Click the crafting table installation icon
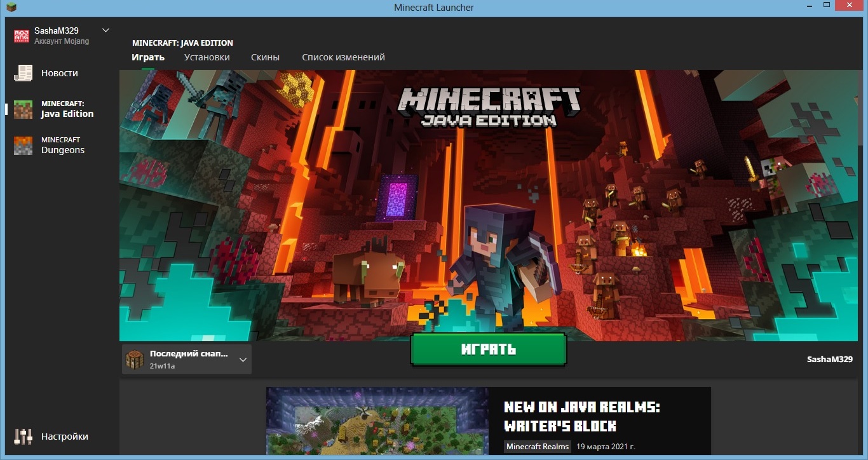 [x=135, y=360]
